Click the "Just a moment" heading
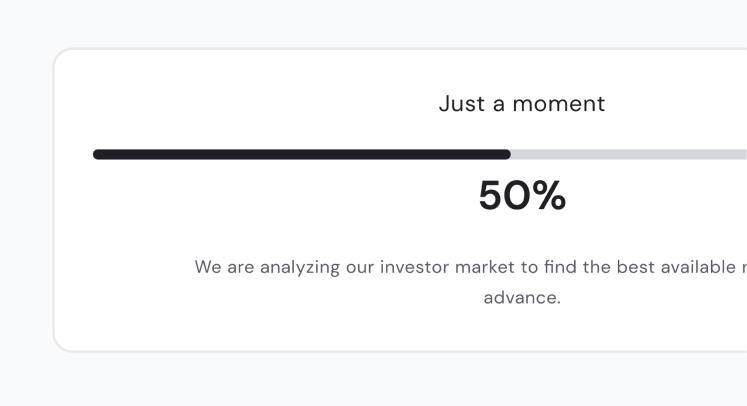This screenshot has height=406, width=747. (x=522, y=103)
